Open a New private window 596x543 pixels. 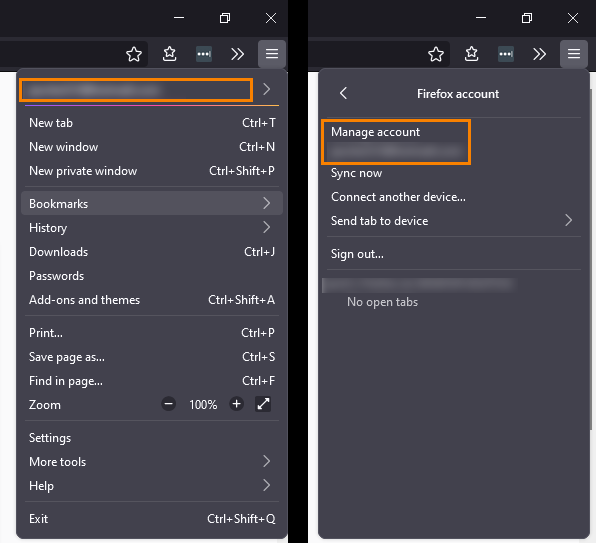pyautogui.click(x=152, y=171)
